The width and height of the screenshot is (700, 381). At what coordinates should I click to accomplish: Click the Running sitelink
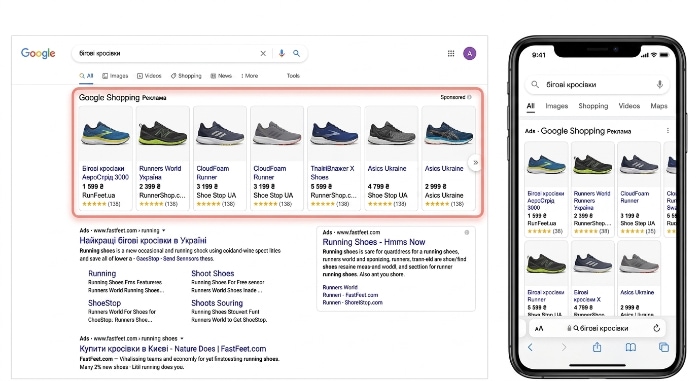[102, 273]
